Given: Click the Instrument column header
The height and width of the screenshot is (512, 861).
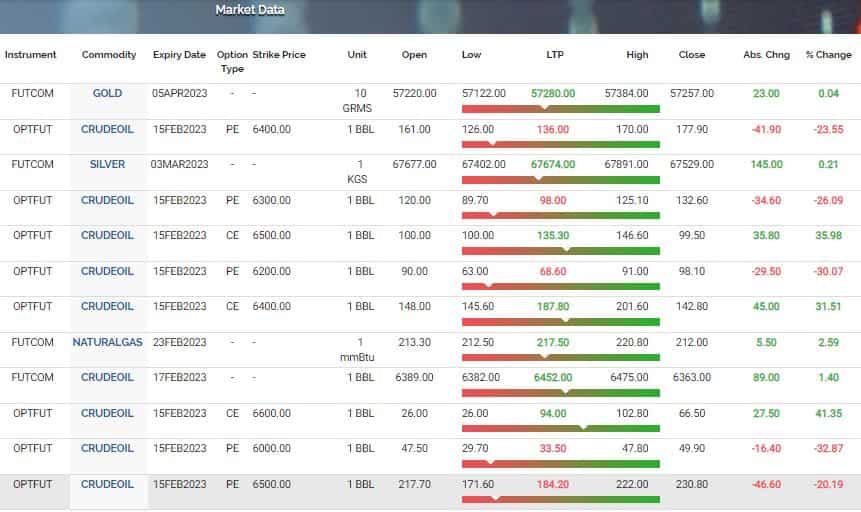Looking at the screenshot, I should click(x=31, y=55).
